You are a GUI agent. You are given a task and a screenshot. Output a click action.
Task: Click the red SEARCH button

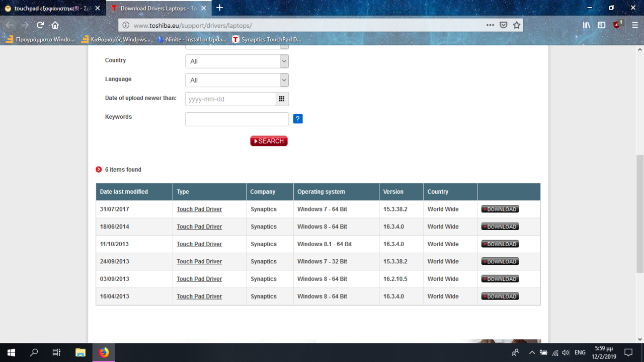tap(269, 141)
